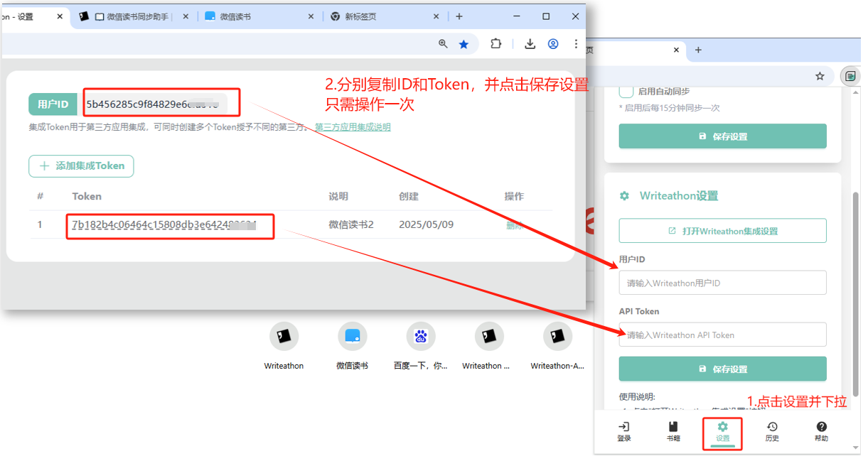Click the Writeathon设置 section heading
The height and width of the screenshot is (461, 868).
[679, 196]
